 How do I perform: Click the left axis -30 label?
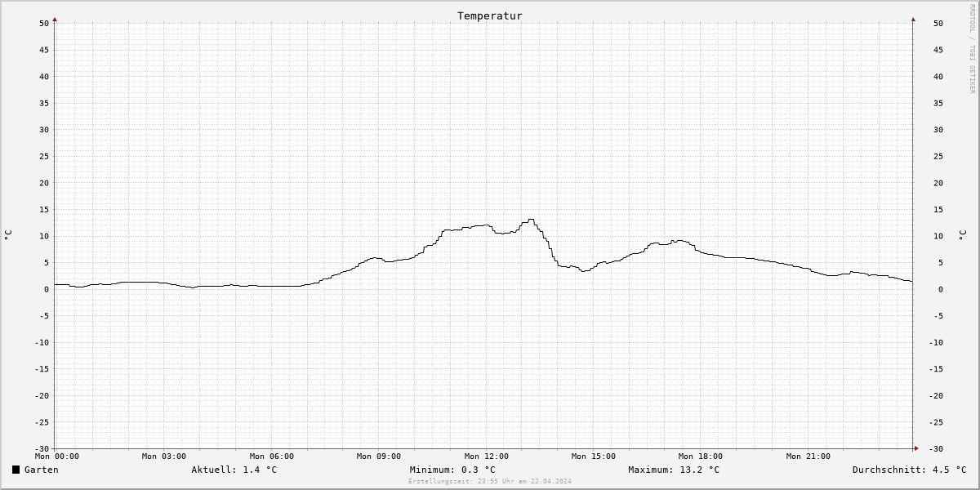[x=42, y=449]
